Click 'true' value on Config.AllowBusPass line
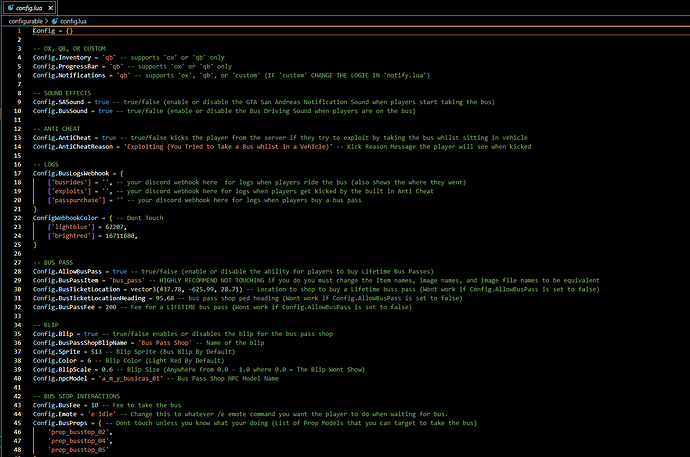The width and height of the screenshot is (690, 457). (x=120, y=271)
